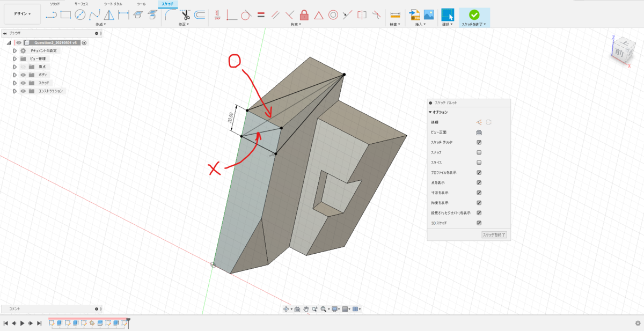
Task: Select the Project geometry tool
Action: pos(138,15)
